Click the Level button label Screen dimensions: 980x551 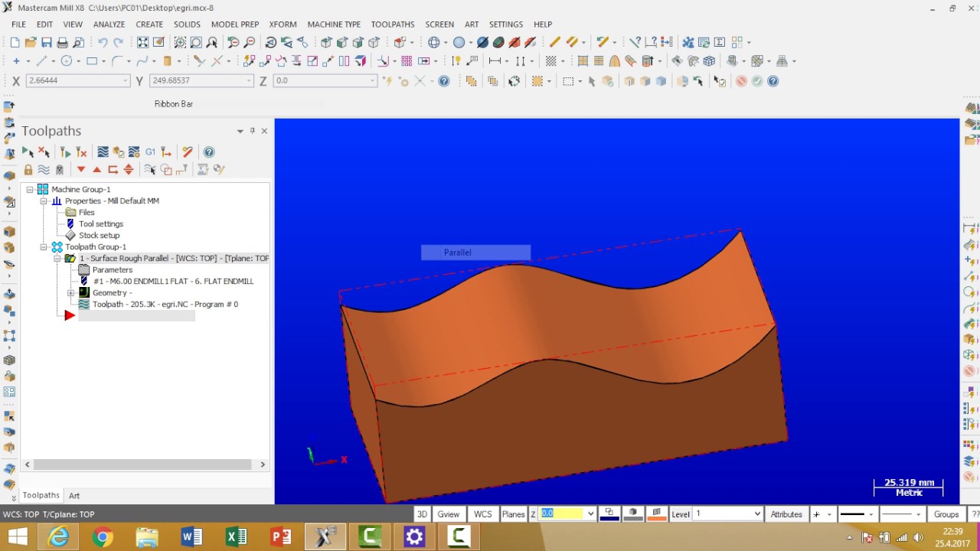pyautogui.click(x=681, y=514)
